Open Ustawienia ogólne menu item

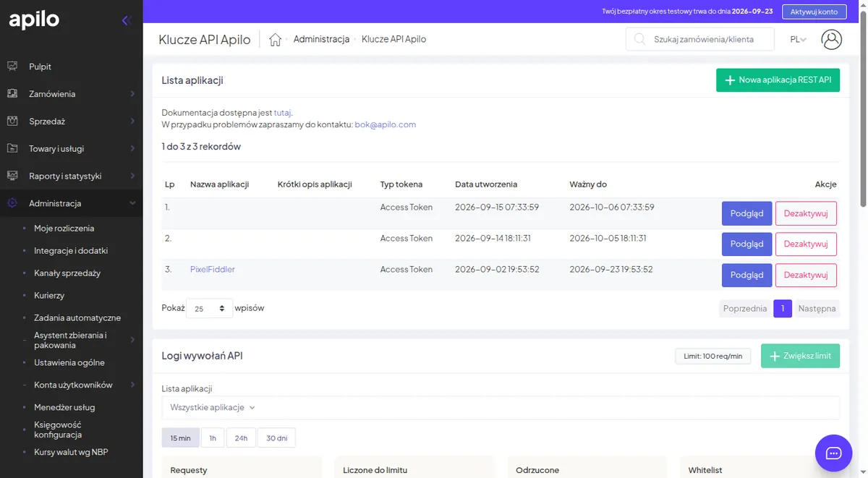69,362
